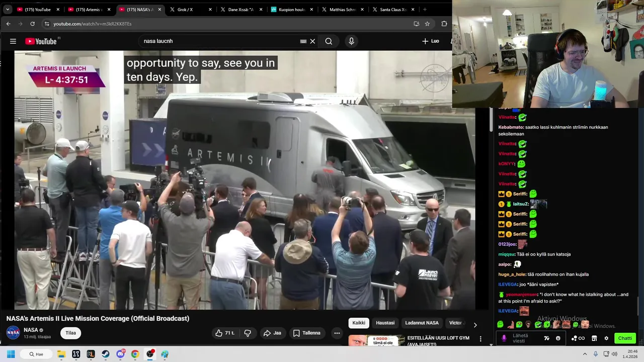Open the browser extensions puzzle icon

pyautogui.click(x=444, y=24)
